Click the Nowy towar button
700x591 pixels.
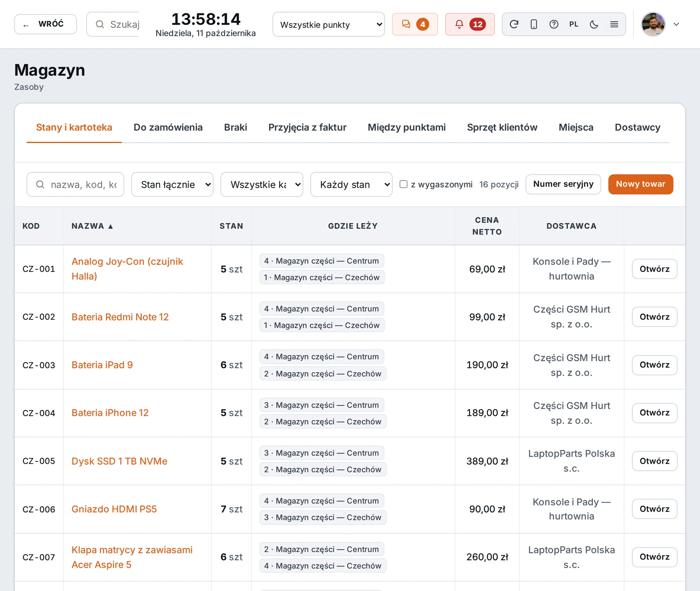[640, 184]
